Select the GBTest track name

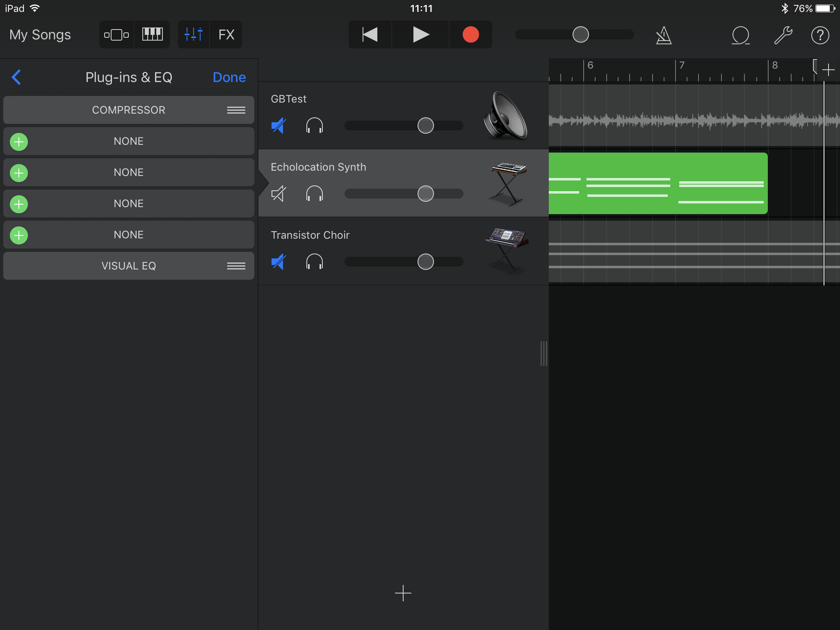[288, 99]
